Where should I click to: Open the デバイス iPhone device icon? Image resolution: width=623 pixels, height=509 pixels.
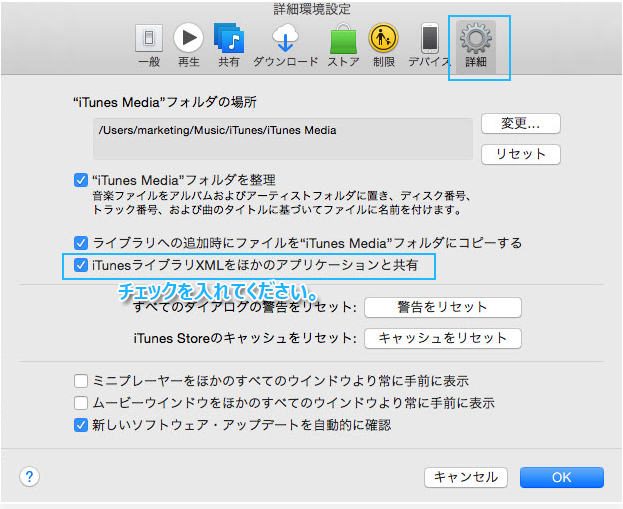pyautogui.click(x=430, y=38)
